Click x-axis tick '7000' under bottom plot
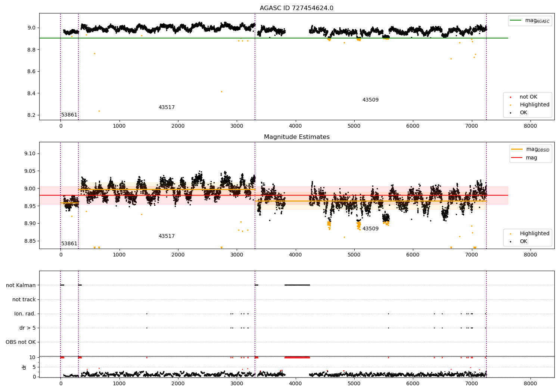560x392 pixels. click(x=472, y=383)
